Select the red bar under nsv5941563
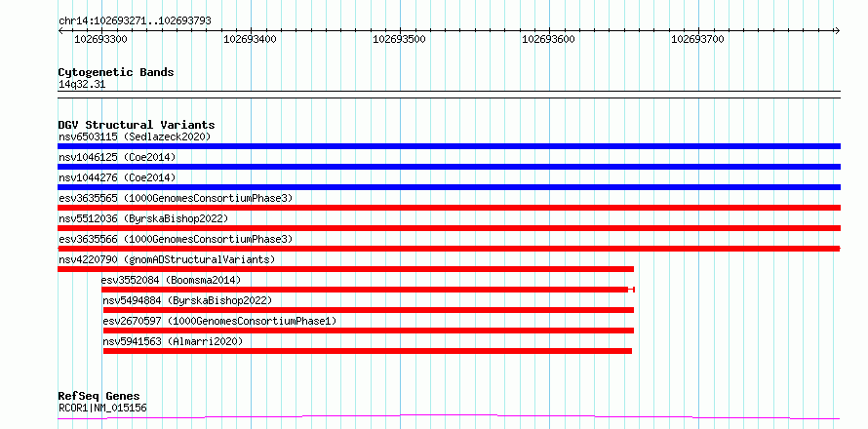Image resolution: width=868 pixels, height=429 pixels. click(367, 351)
